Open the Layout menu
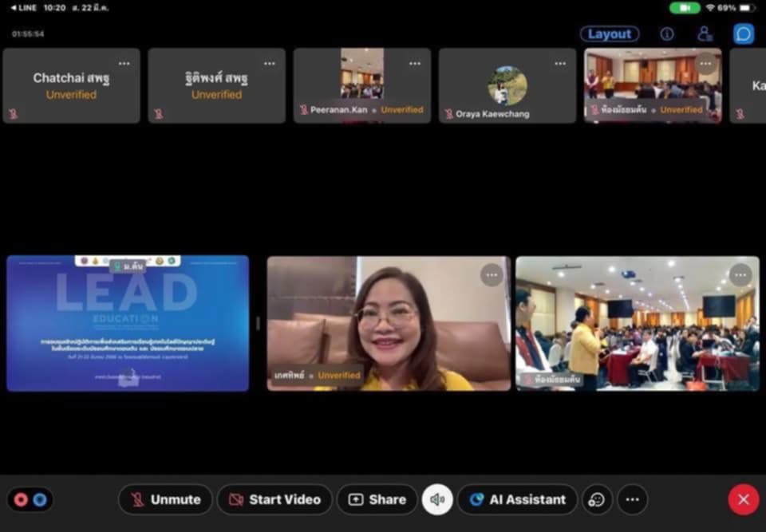The image size is (766, 532). [610, 34]
